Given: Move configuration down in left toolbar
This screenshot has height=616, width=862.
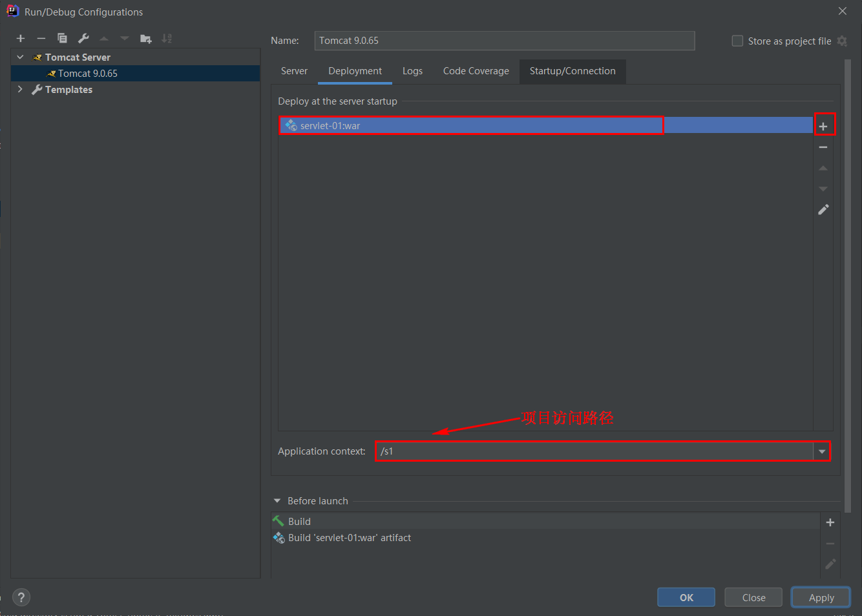Looking at the screenshot, I should pos(125,39).
